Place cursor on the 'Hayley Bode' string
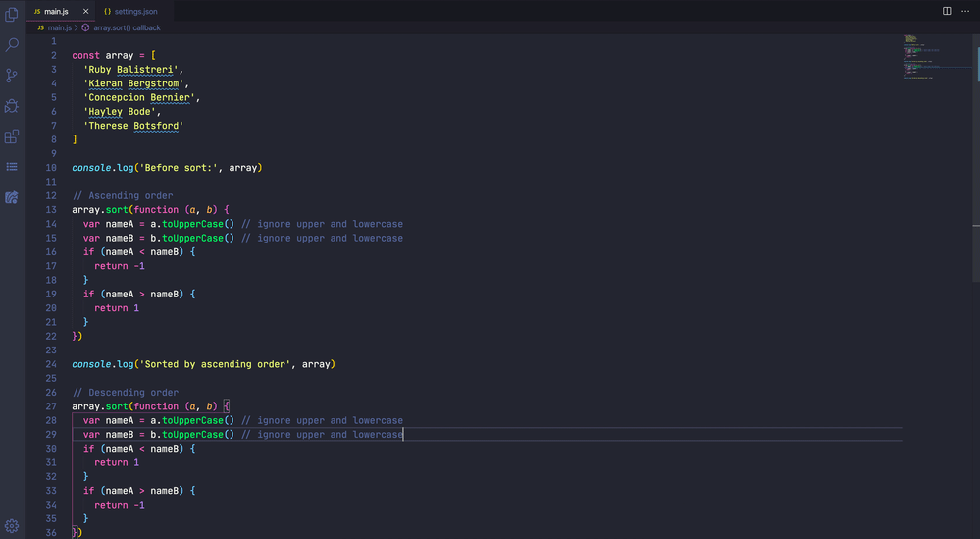This screenshot has width=980, height=539. tap(123, 112)
